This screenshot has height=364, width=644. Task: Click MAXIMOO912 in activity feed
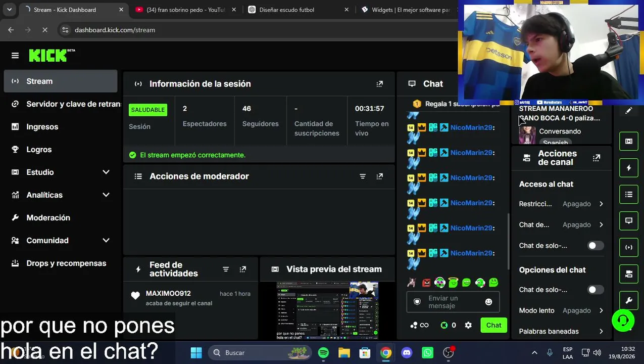(168, 294)
